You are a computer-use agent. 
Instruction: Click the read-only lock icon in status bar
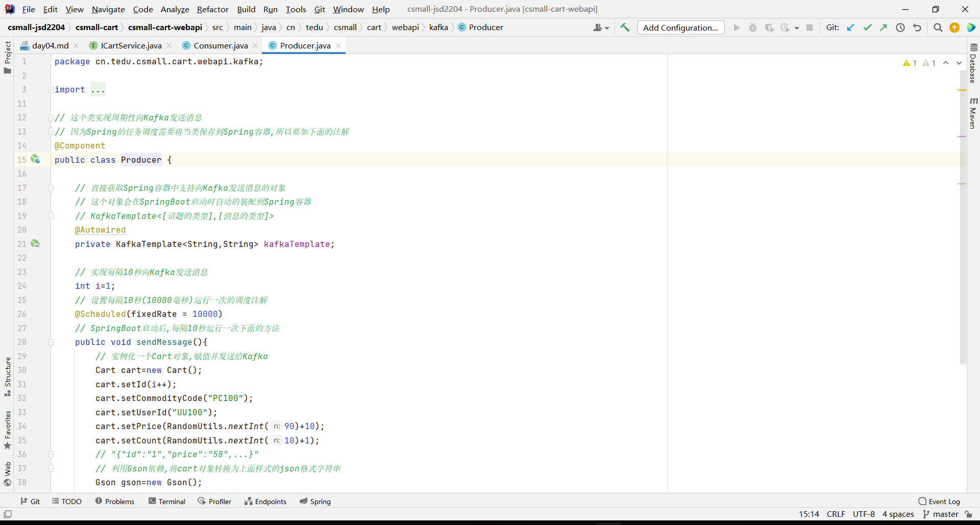(x=968, y=514)
